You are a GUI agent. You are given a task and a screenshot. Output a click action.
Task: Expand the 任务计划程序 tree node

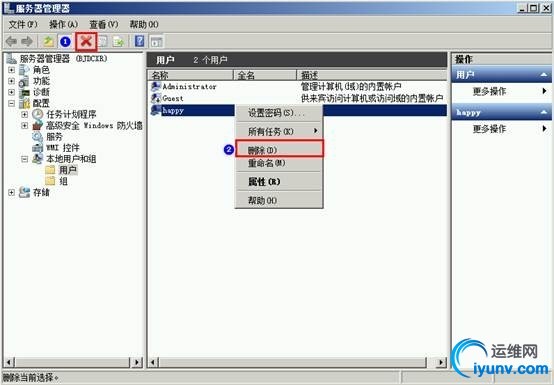coord(24,114)
